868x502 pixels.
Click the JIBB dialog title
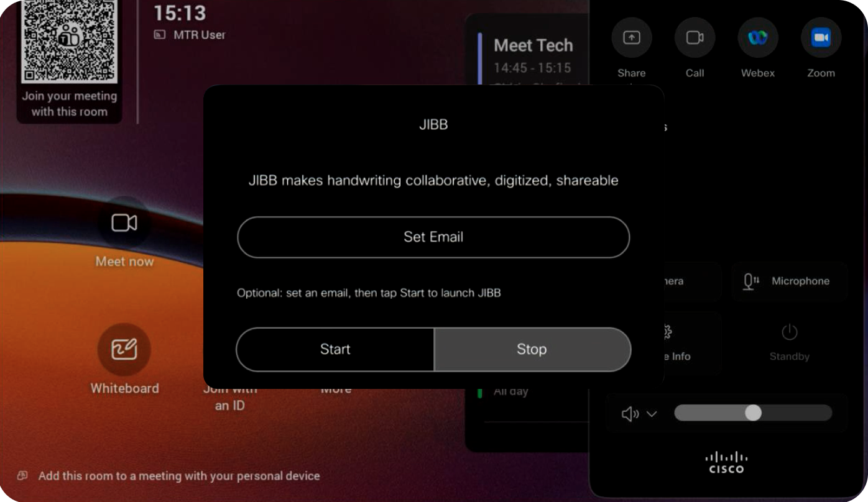(433, 125)
